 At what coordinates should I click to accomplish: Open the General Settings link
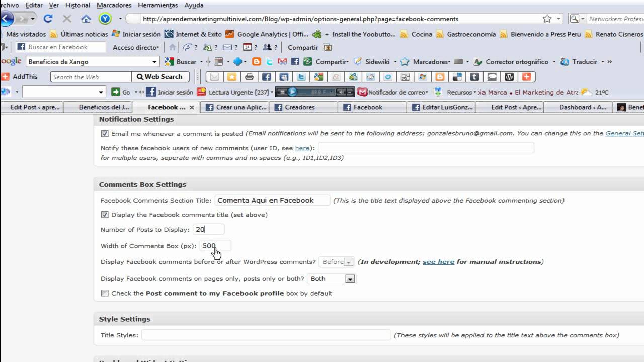tap(624, 133)
